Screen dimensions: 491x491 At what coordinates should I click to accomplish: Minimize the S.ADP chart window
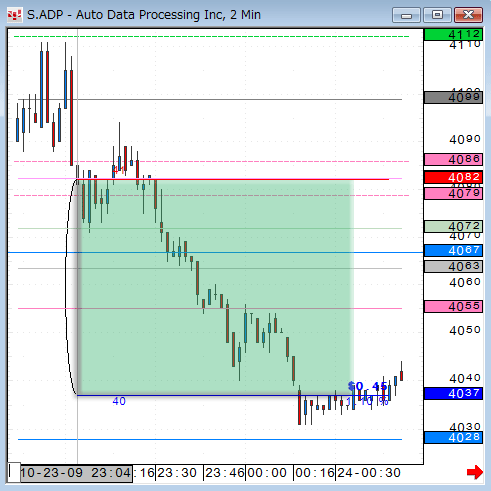[406, 15]
